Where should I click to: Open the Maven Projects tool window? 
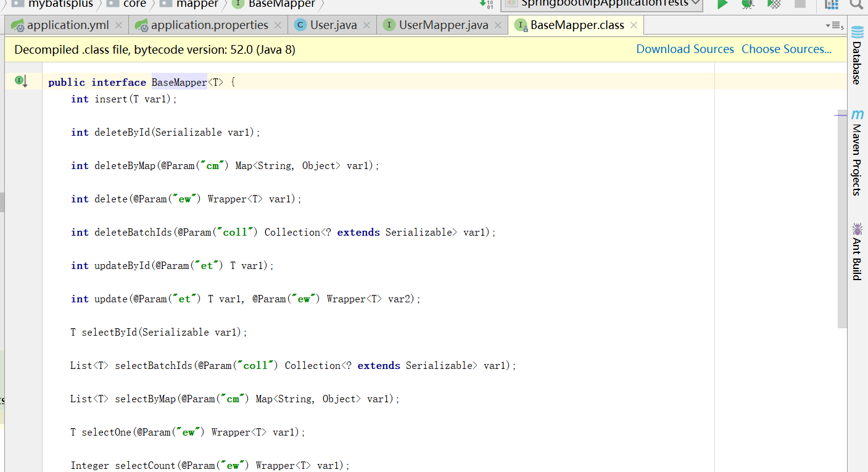857,153
